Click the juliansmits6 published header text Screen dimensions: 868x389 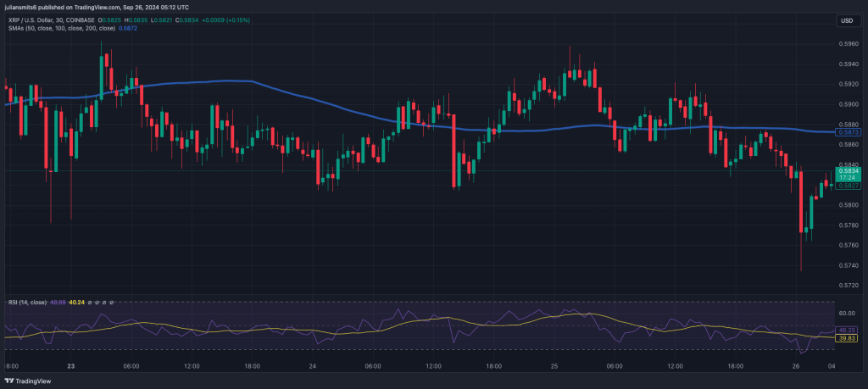[x=96, y=7]
